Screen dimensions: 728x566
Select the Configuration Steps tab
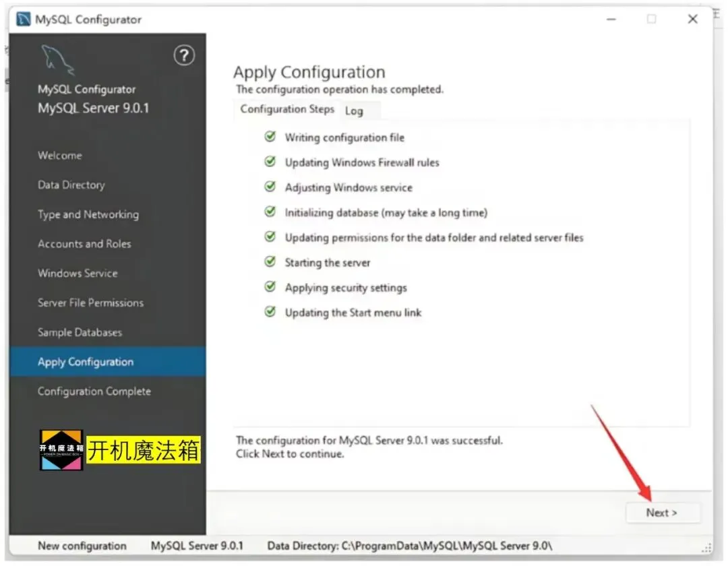[x=287, y=109]
